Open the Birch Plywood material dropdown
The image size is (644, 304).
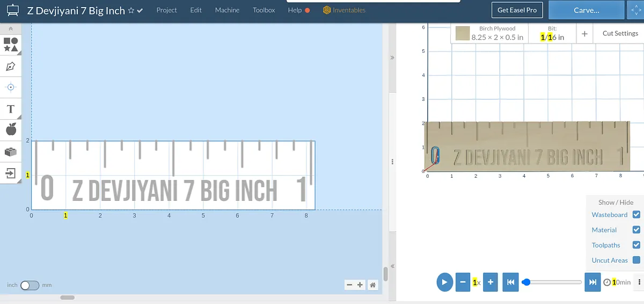pyautogui.click(x=489, y=33)
